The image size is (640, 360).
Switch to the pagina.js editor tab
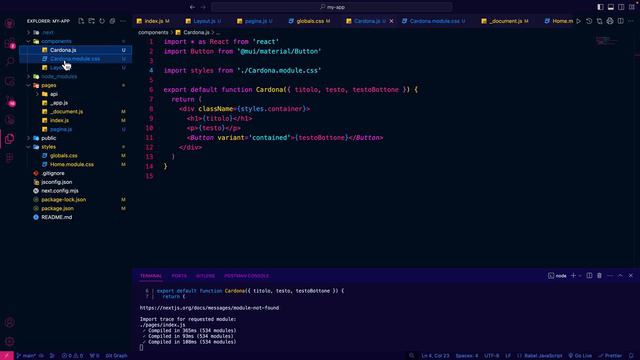coord(254,21)
